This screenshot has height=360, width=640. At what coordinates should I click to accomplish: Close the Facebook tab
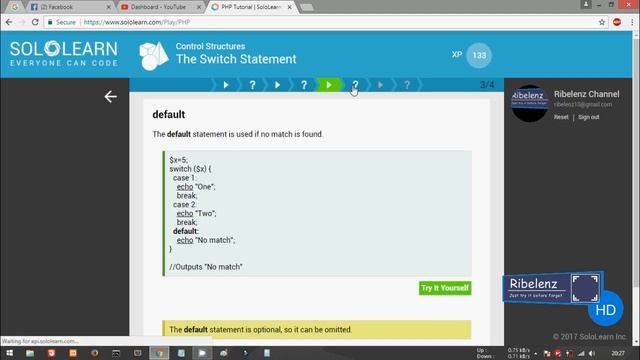click(109, 7)
